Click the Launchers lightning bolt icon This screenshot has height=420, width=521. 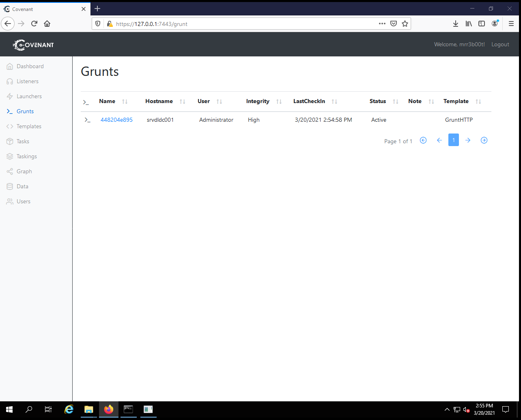[10, 96]
